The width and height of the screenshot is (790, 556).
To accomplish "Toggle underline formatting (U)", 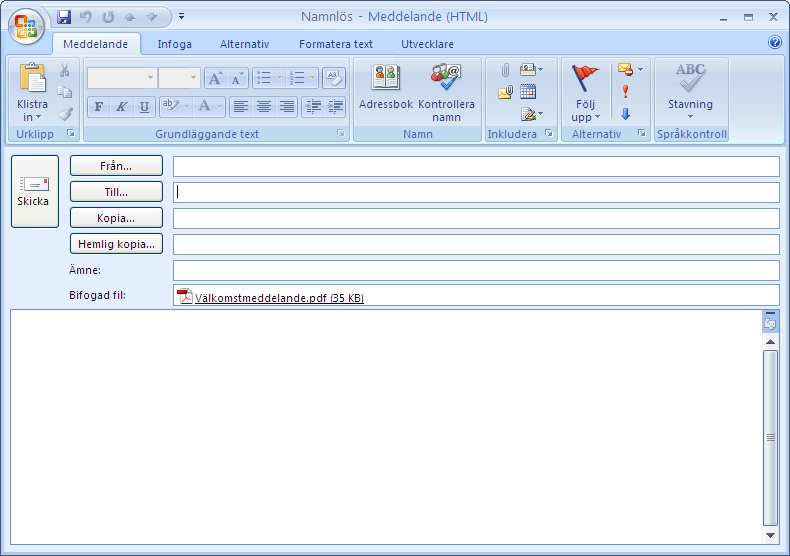I will click(x=144, y=107).
